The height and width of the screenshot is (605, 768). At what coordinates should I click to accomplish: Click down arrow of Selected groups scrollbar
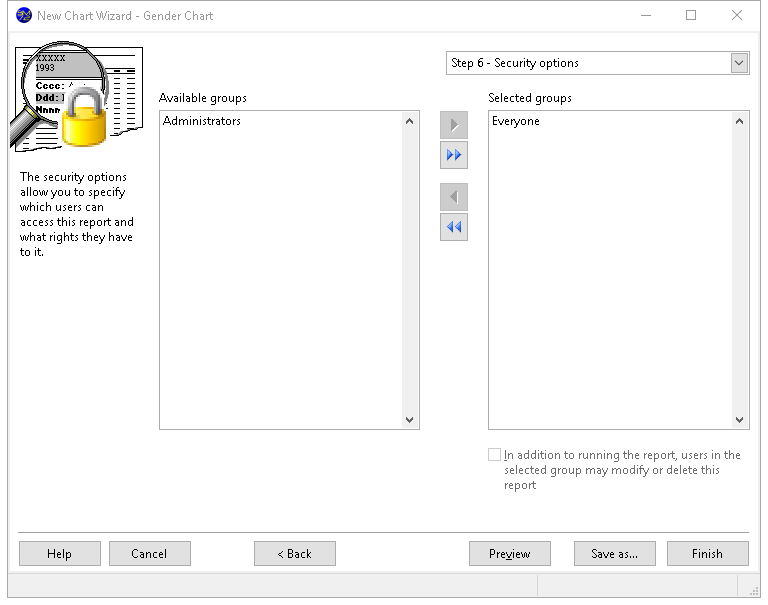coord(740,420)
